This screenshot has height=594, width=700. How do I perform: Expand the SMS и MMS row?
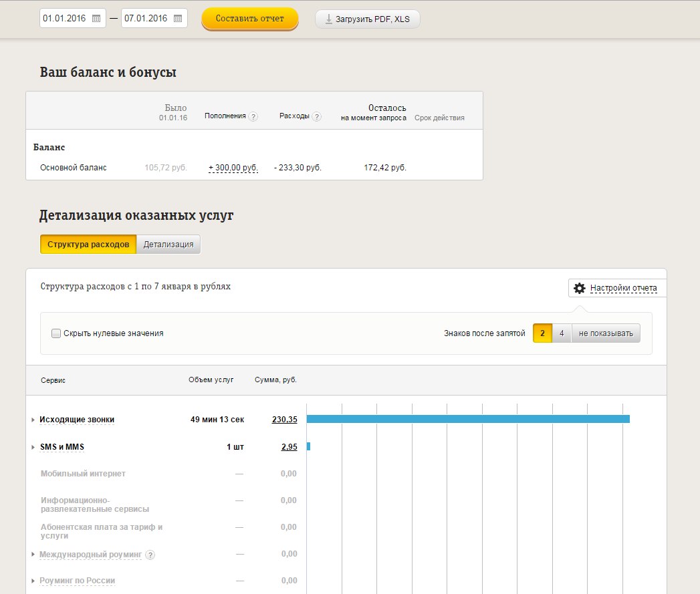[x=33, y=447]
